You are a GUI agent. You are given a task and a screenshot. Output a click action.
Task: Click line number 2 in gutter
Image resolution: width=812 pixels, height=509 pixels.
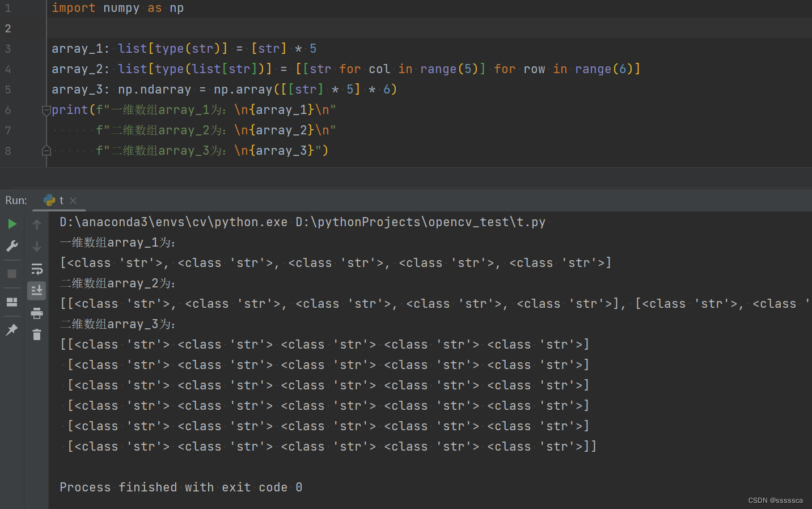(x=8, y=28)
